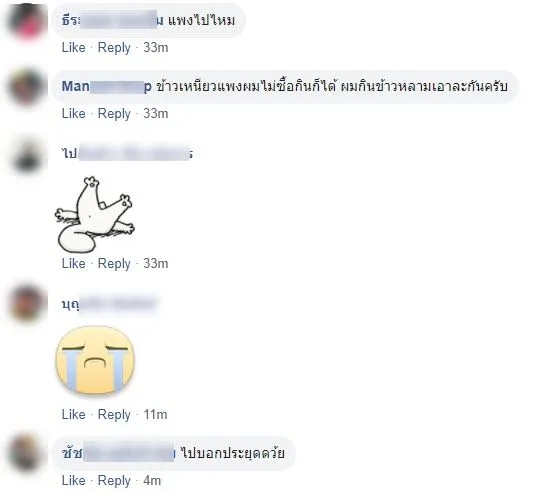The width and height of the screenshot is (558, 493).
Task: Click the 11m timestamp
Action: (155, 414)
